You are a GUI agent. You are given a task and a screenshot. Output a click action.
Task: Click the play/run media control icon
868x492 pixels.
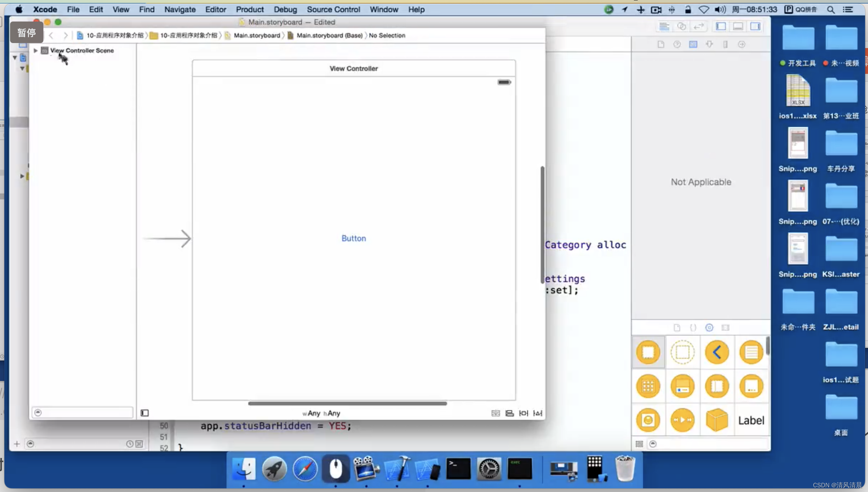(x=683, y=420)
